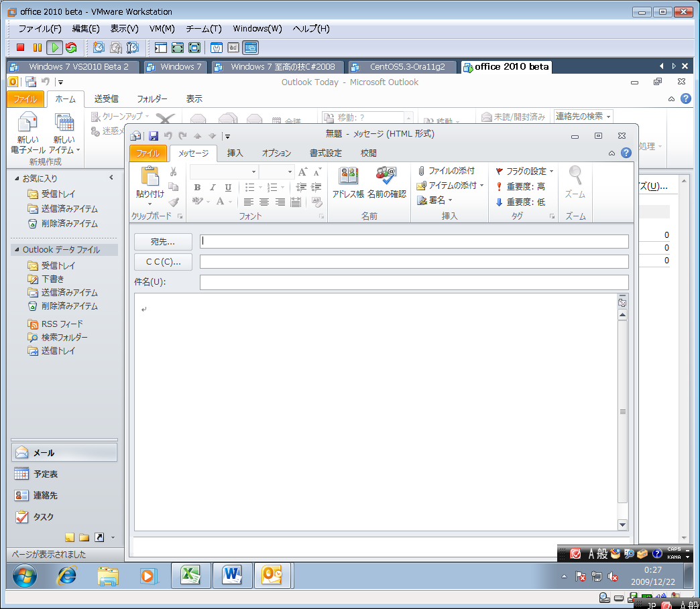Click the CC(C)... button
The width and height of the screenshot is (700, 609).
click(x=163, y=262)
